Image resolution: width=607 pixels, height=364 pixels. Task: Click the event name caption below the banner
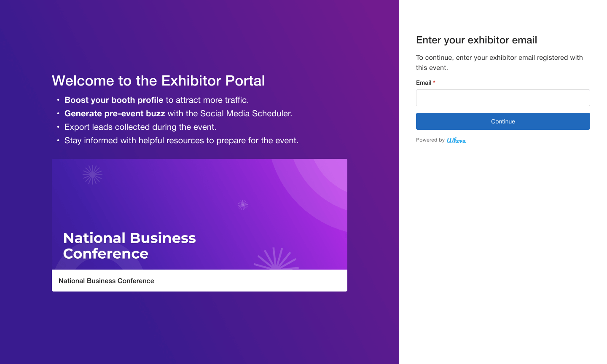106,281
